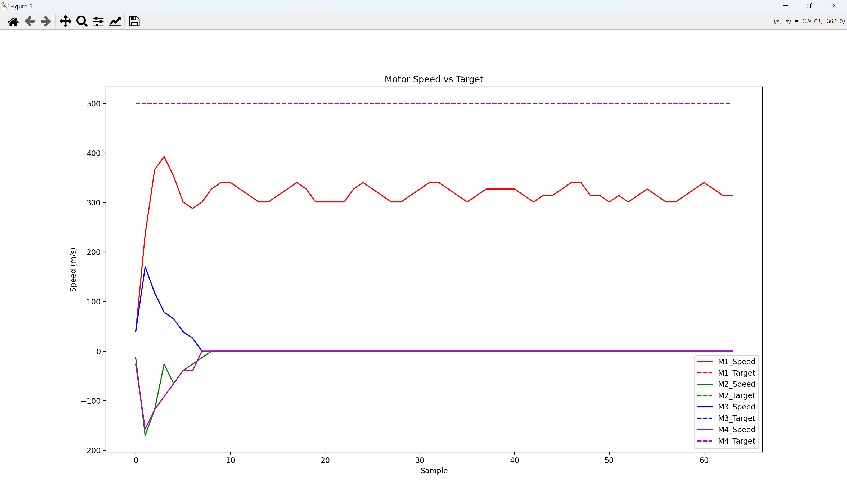Open Edit axis and curve parameters

115,22
